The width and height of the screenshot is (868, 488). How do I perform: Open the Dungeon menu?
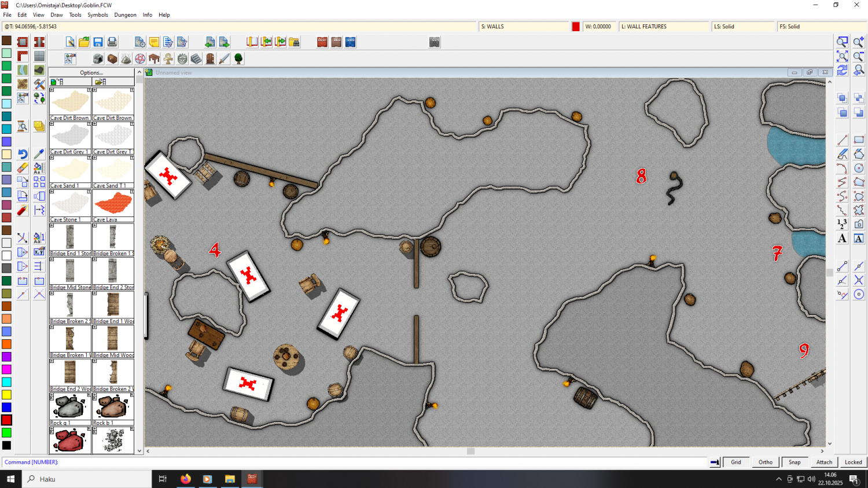point(125,15)
